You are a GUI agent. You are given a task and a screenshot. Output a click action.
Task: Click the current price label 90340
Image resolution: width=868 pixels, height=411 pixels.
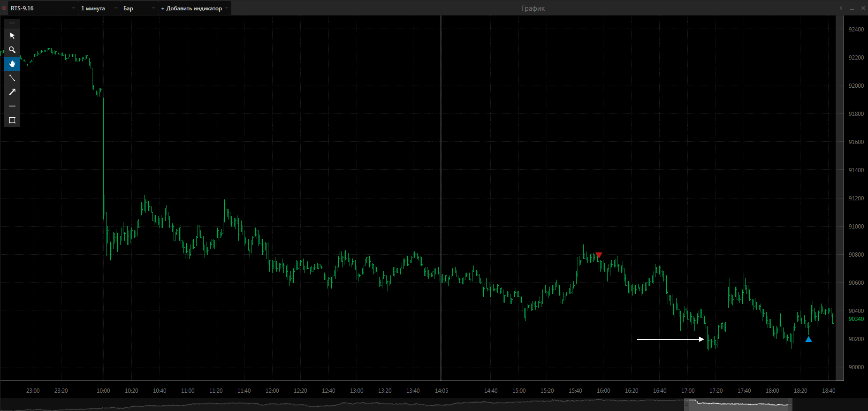pos(856,319)
